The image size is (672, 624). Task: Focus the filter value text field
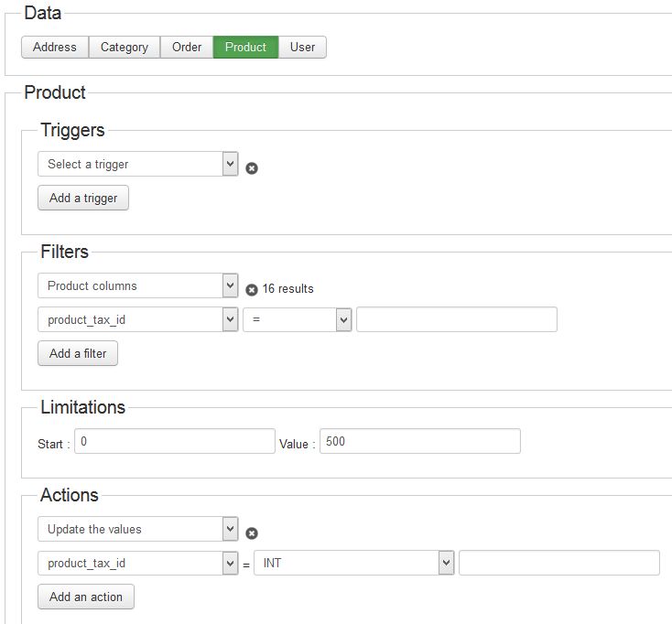[457, 319]
